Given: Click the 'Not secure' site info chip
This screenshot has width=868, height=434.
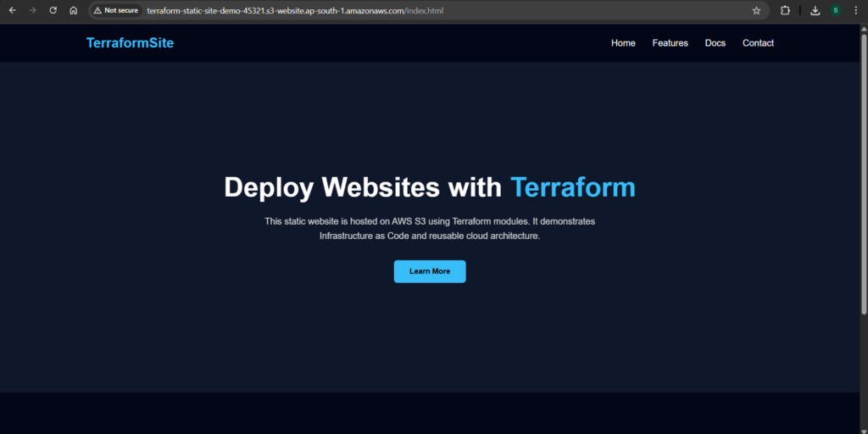Looking at the screenshot, I should pyautogui.click(x=116, y=11).
